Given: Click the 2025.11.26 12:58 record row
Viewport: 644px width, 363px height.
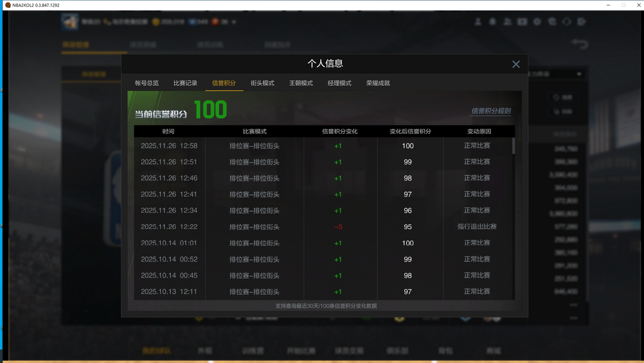Looking at the screenshot, I should click(x=322, y=146).
